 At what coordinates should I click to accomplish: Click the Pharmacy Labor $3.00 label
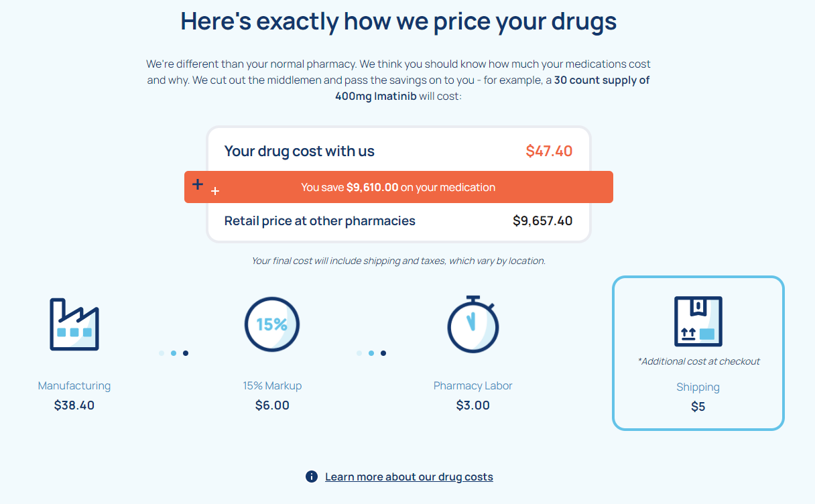click(473, 395)
